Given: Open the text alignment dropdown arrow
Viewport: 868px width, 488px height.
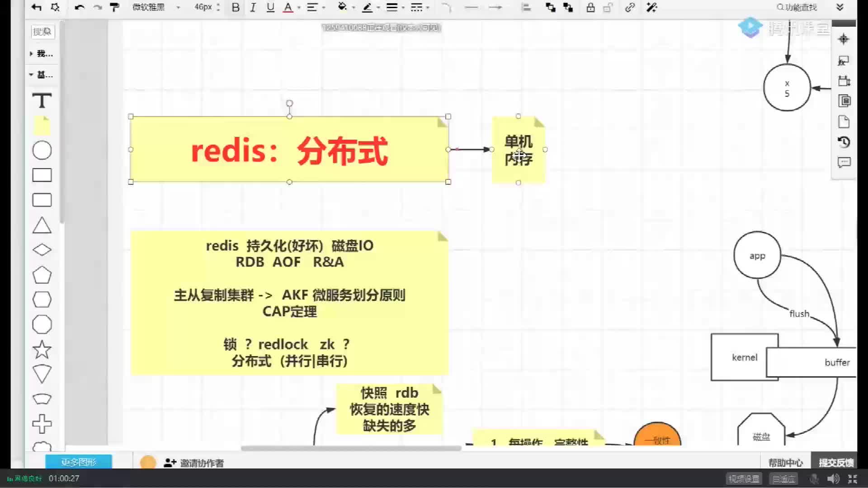Looking at the screenshot, I should click(324, 8).
